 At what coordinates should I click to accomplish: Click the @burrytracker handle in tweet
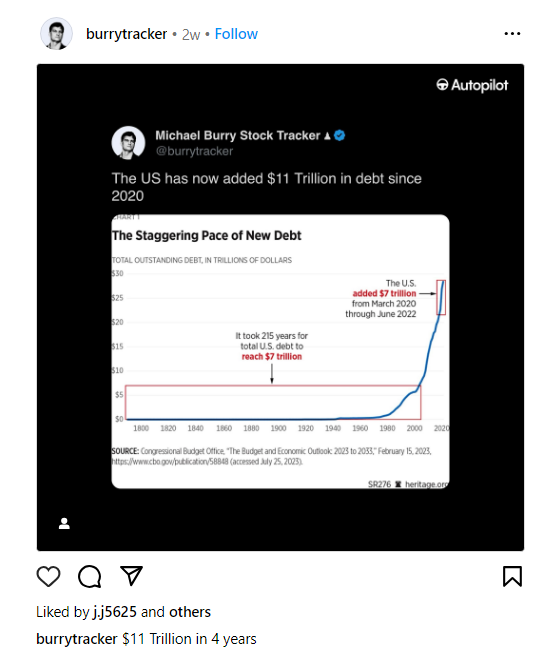coord(194,151)
